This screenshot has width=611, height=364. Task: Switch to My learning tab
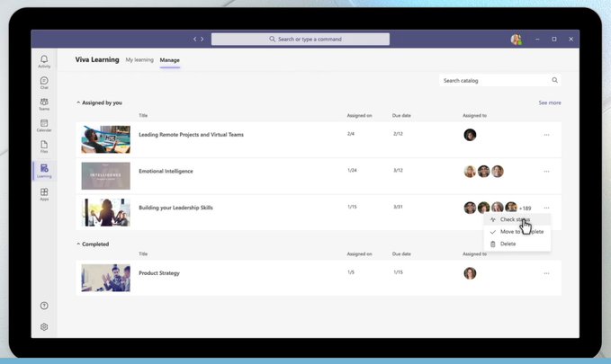point(139,60)
